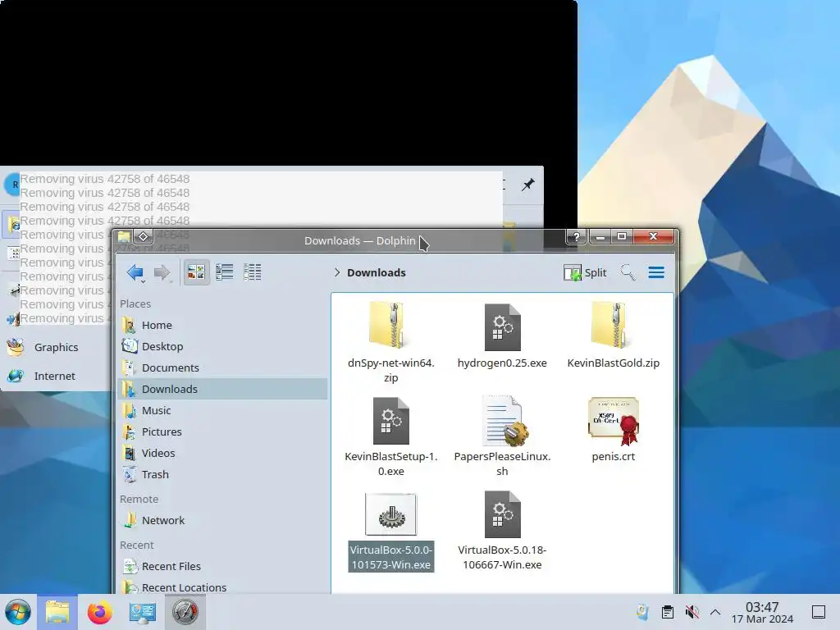Open the clipboard tray icon

point(668,612)
